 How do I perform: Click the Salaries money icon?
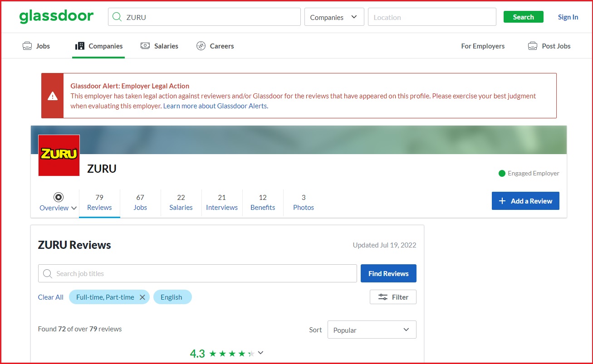click(145, 45)
